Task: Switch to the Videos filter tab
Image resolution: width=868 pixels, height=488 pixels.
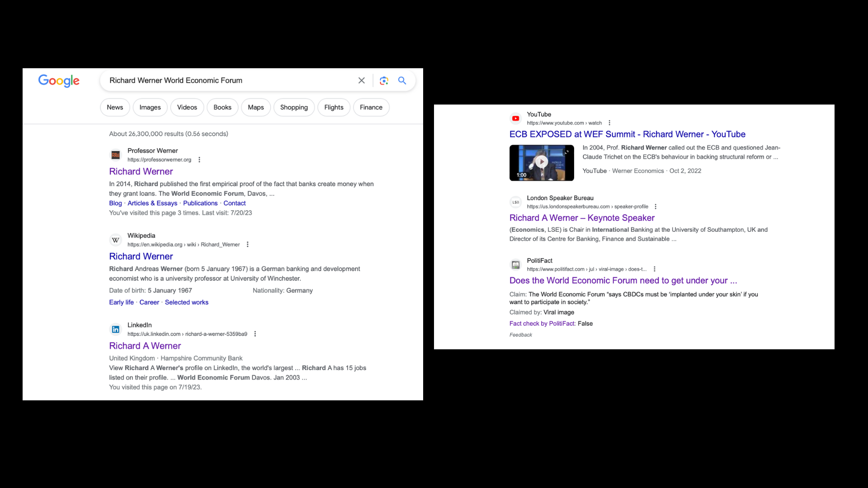Action: coord(187,108)
